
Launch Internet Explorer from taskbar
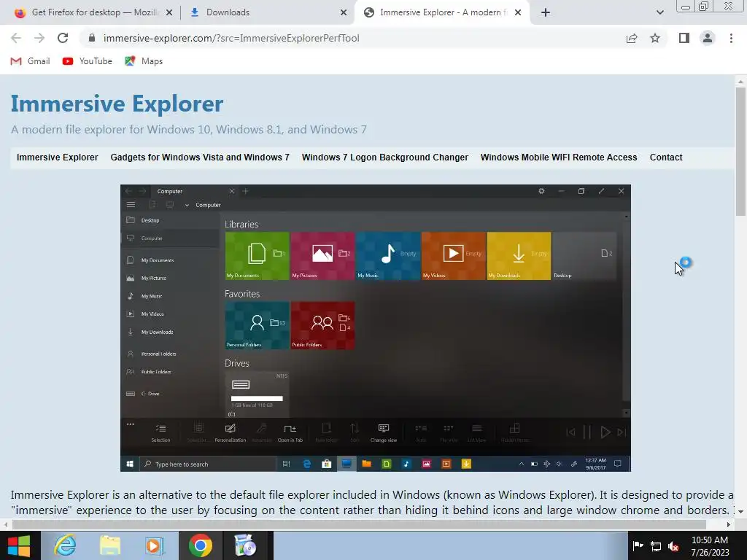64,545
